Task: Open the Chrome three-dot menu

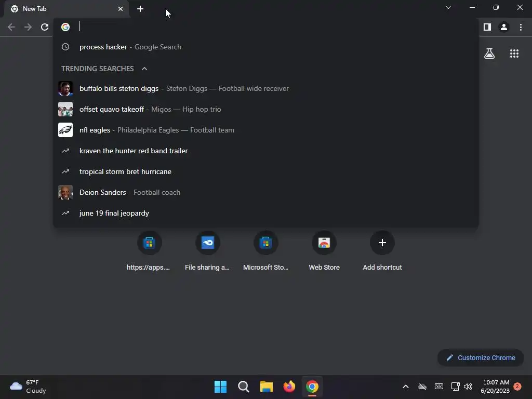Action: tap(521, 27)
